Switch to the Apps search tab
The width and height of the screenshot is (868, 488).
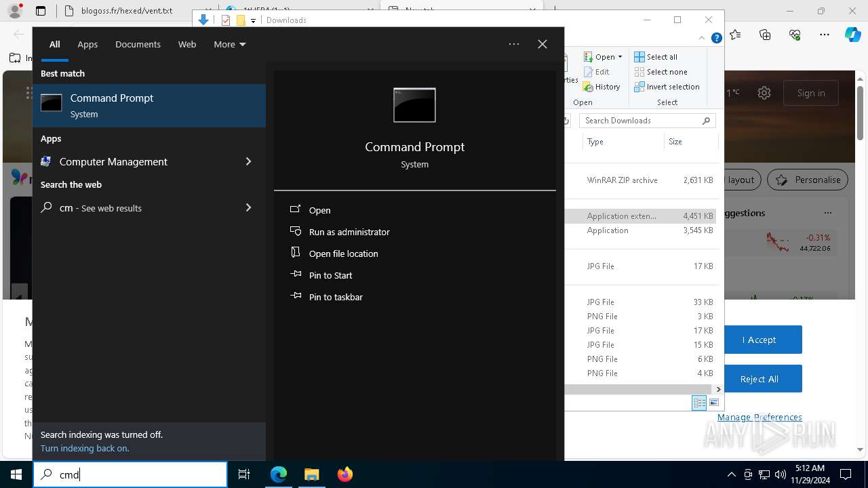pyautogui.click(x=87, y=44)
